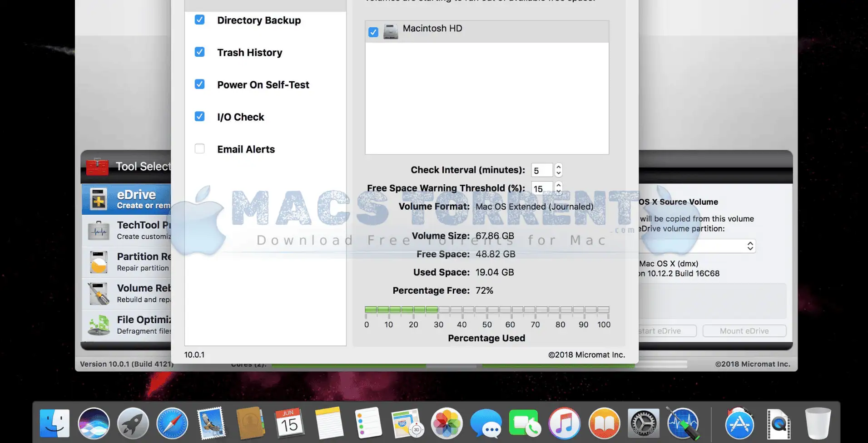Click the Percentage Used level indicator
The height and width of the screenshot is (443, 868).
487,310
